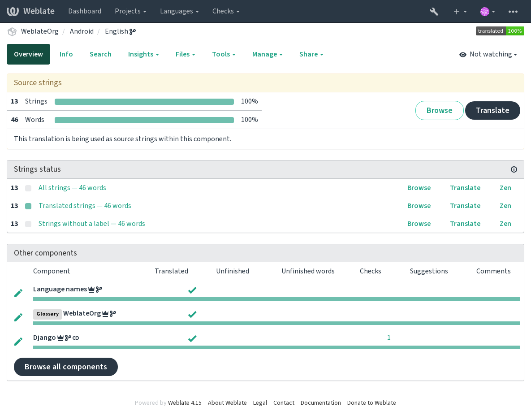This screenshot has width=531, height=420.
Task: Click the Translated strings green box
Action: [x=28, y=206]
